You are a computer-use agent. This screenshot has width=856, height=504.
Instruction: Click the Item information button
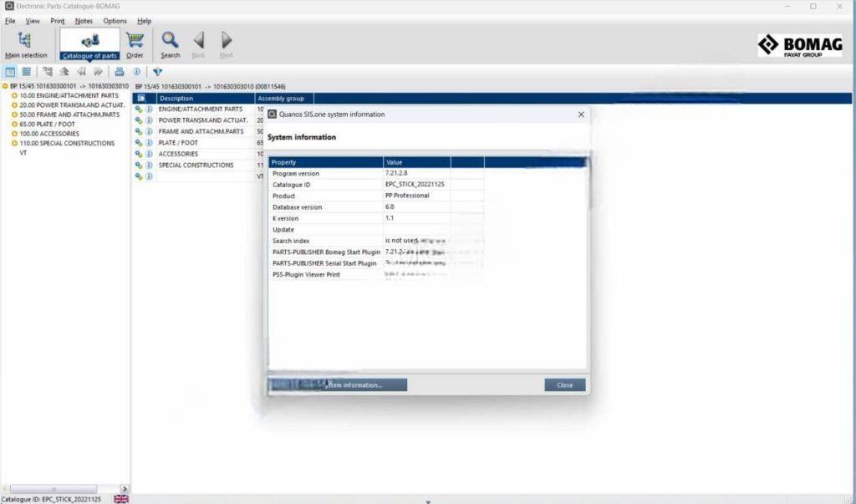point(359,384)
